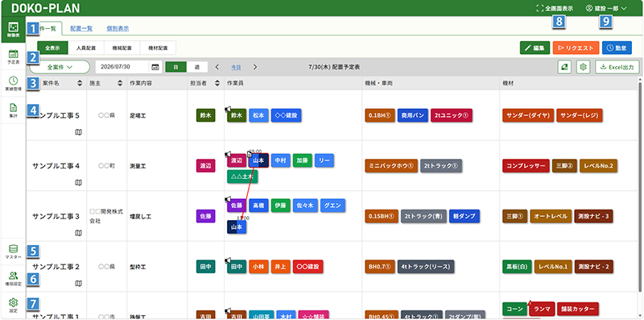644x320 pixels.
Task: Switch to 日 (day) view
Action: click(175, 67)
